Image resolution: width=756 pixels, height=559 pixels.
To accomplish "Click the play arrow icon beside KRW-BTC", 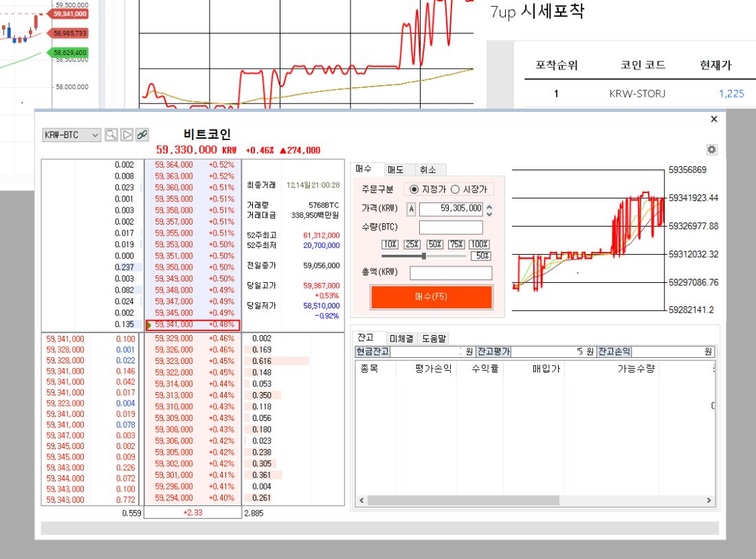I will click(x=127, y=135).
